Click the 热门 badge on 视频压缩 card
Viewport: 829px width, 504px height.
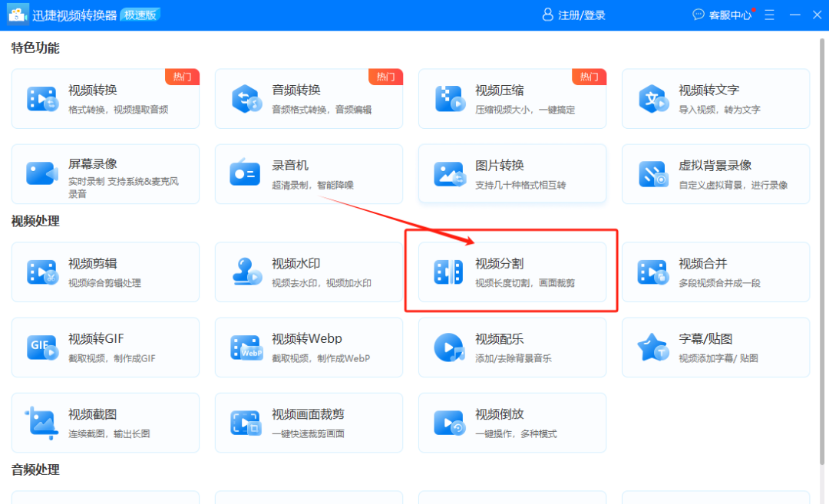pyautogui.click(x=590, y=77)
